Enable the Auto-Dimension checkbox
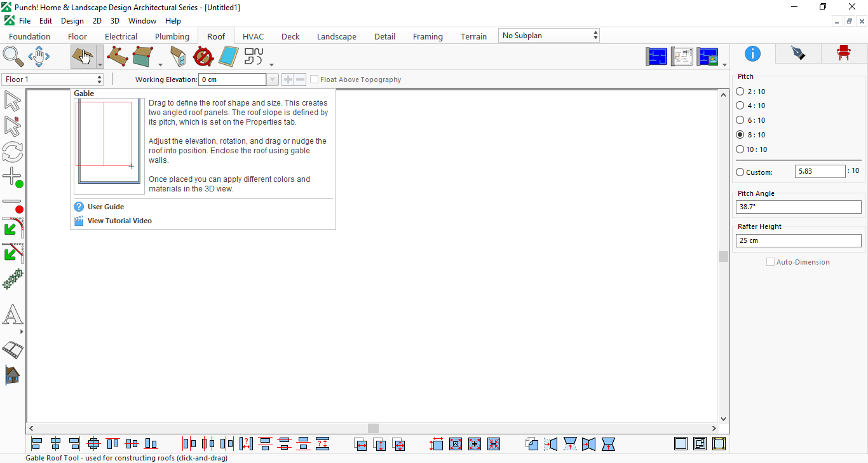This screenshot has width=868, height=463. 770,262
